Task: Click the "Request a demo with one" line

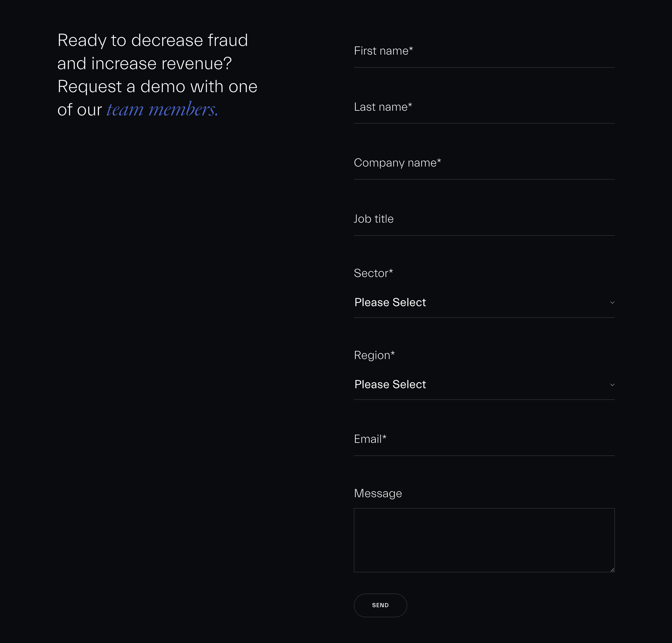Action: (157, 87)
